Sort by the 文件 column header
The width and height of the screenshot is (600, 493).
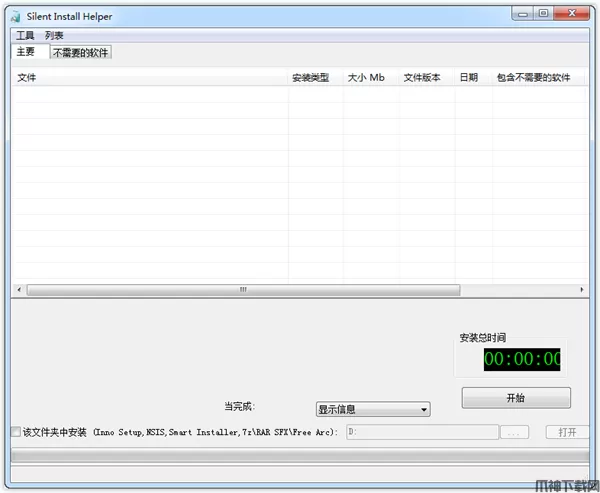[x=150, y=78]
